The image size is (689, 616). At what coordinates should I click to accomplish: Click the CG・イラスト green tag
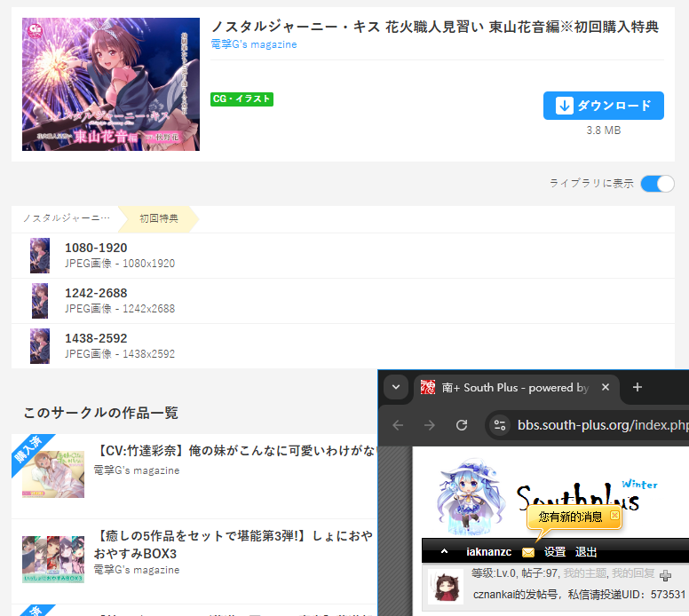coord(242,99)
